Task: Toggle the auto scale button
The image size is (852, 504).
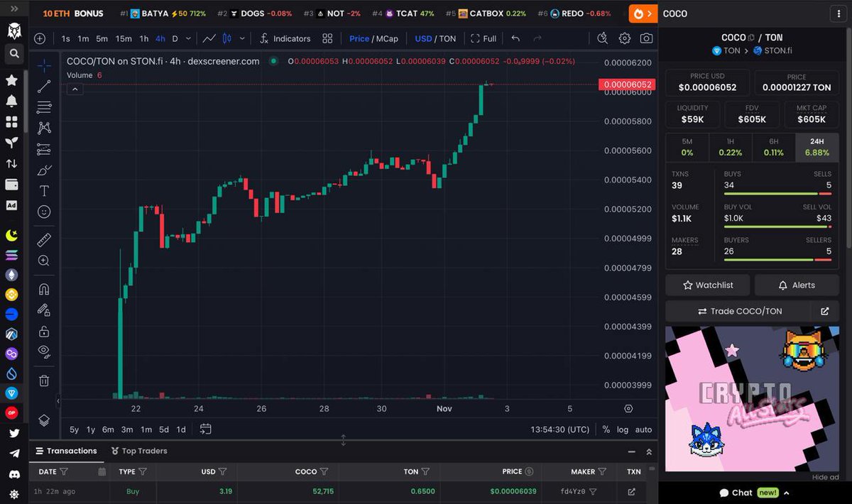Action: click(x=643, y=429)
